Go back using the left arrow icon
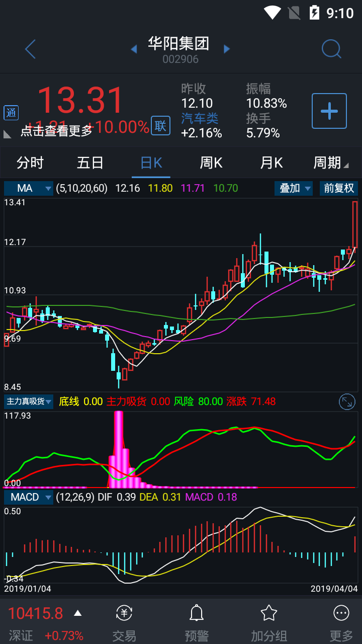 (x=30, y=49)
